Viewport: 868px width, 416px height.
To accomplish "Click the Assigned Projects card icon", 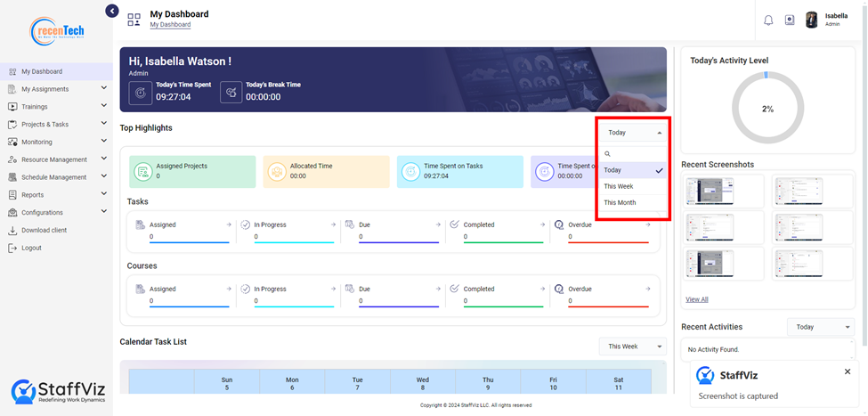I will pyautogui.click(x=142, y=172).
